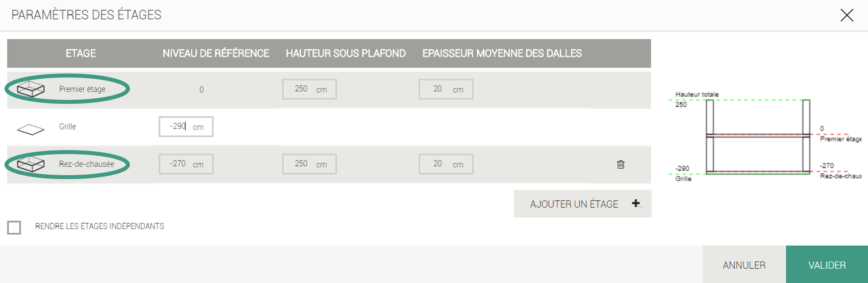Click the Premier étage floor icon
The height and width of the screenshot is (283, 868).
(31, 89)
